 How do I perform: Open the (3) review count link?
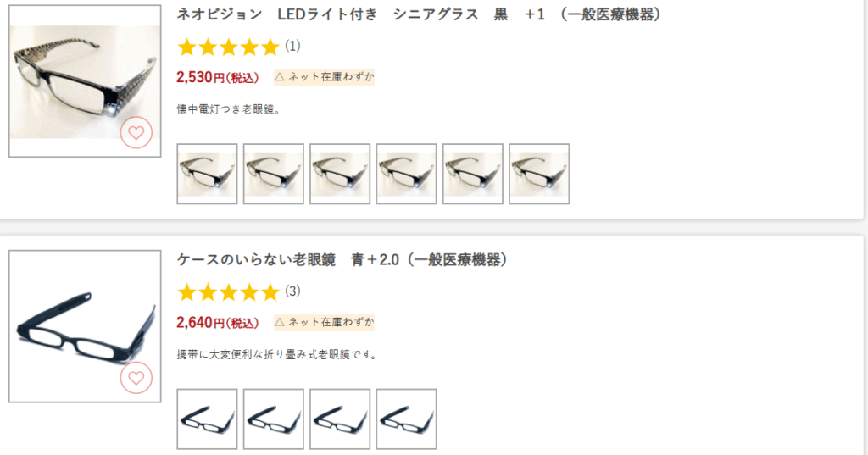click(292, 291)
